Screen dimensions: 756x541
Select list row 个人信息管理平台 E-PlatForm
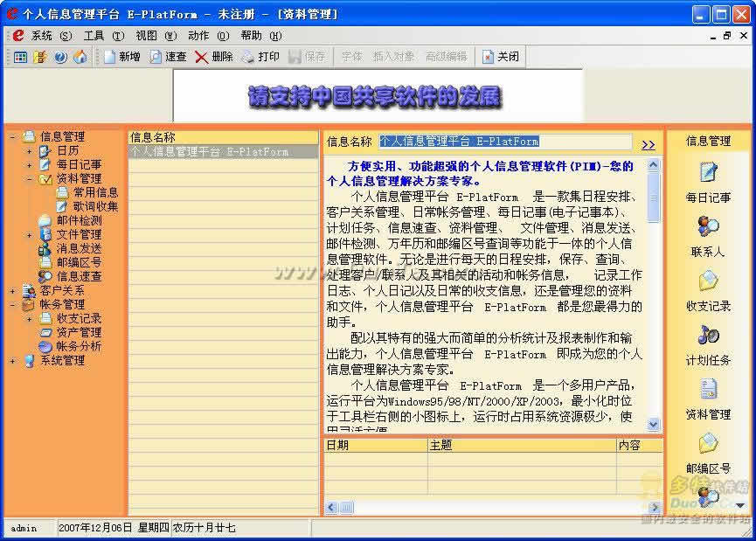pos(223,152)
